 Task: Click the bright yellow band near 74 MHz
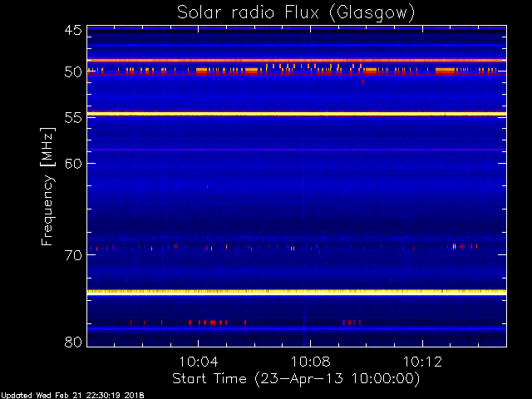[296, 292]
